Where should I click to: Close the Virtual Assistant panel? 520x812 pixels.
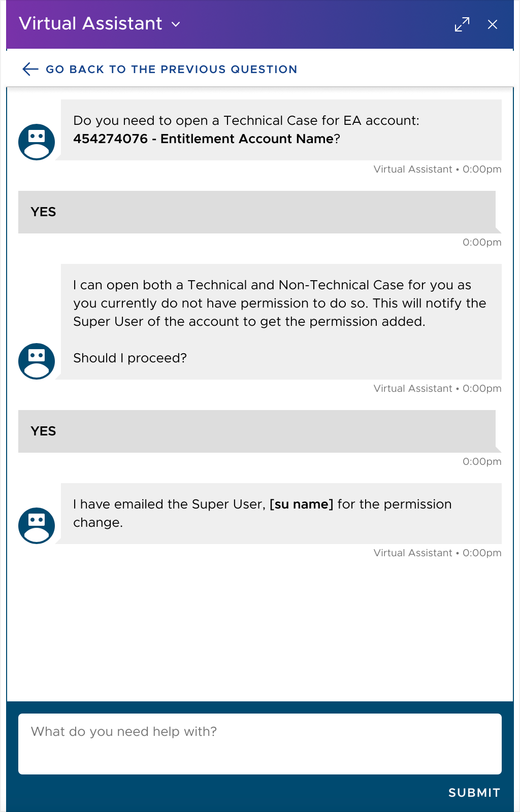[493, 24]
